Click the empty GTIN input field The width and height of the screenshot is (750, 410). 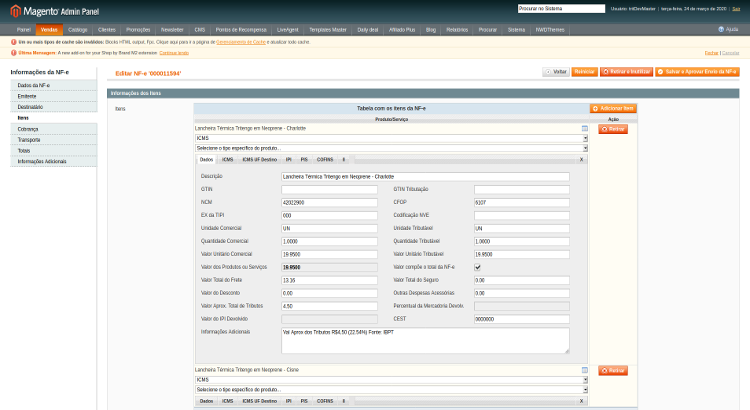click(x=329, y=189)
